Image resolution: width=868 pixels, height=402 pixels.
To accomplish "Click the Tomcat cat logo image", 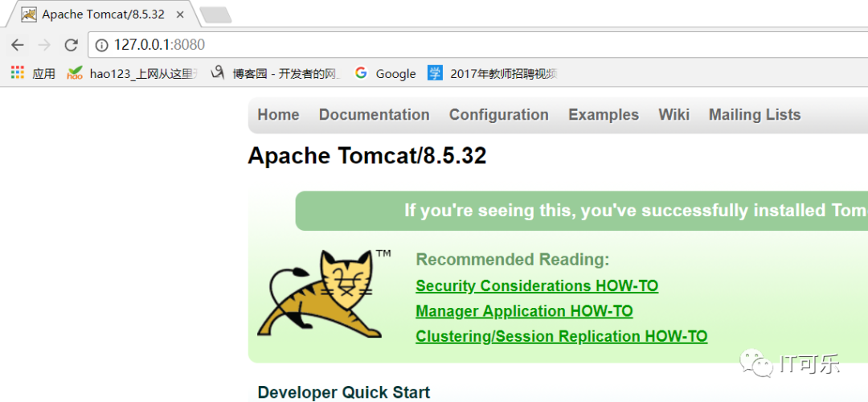I will tap(324, 293).
